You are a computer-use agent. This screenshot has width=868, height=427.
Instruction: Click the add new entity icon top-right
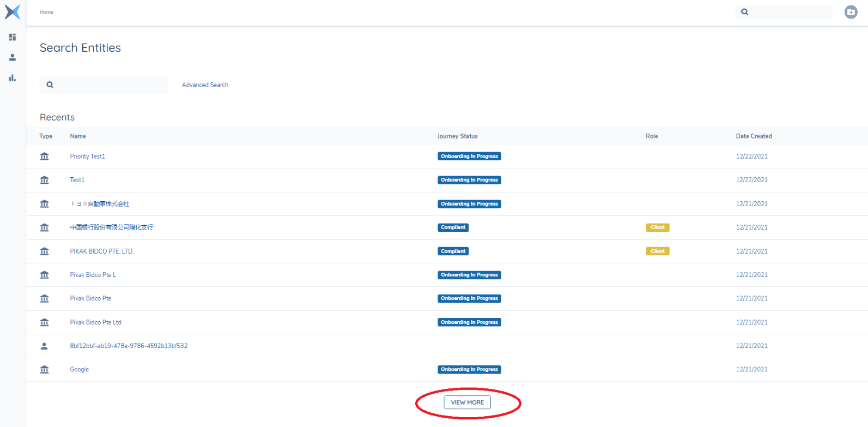click(x=851, y=12)
